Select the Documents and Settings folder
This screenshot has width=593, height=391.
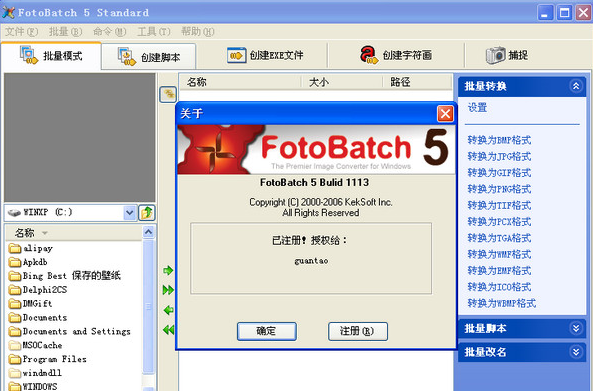point(70,332)
